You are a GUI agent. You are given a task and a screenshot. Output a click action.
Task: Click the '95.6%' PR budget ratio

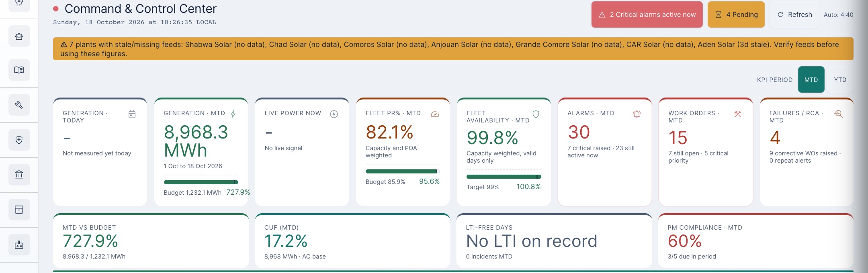tap(429, 181)
